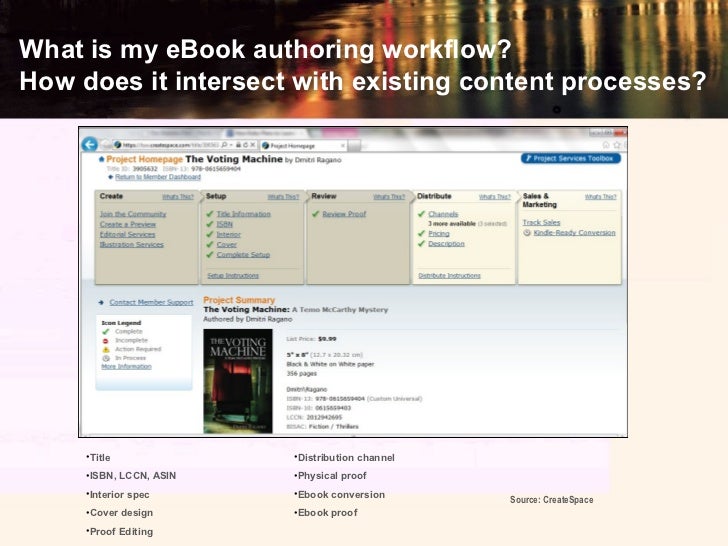Open Channels under Distribute
This screenshot has height=546, width=728.
coord(443,214)
